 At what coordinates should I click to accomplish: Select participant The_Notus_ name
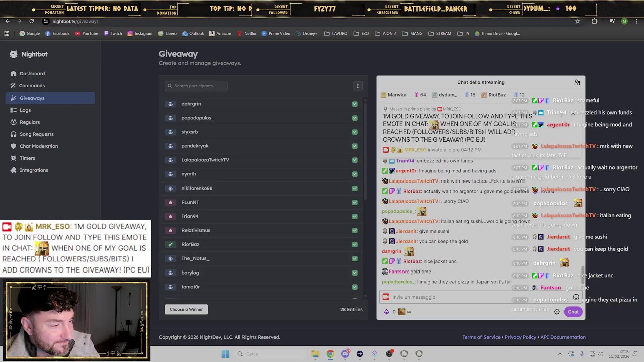[195, 258]
